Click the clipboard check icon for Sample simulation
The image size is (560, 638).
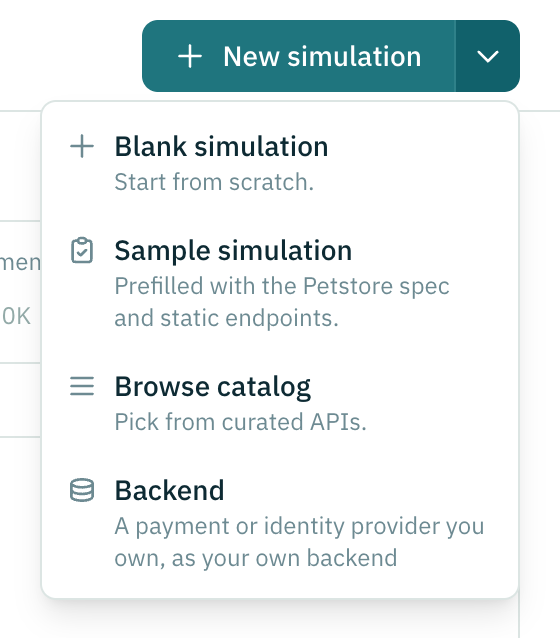tap(82, 250)
